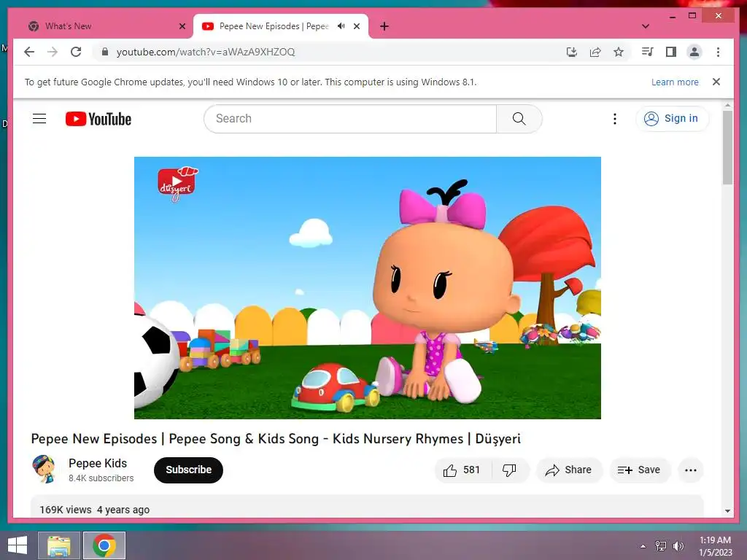
Task: Open more actions ellipsis beside Save
Action: point(690,470)
